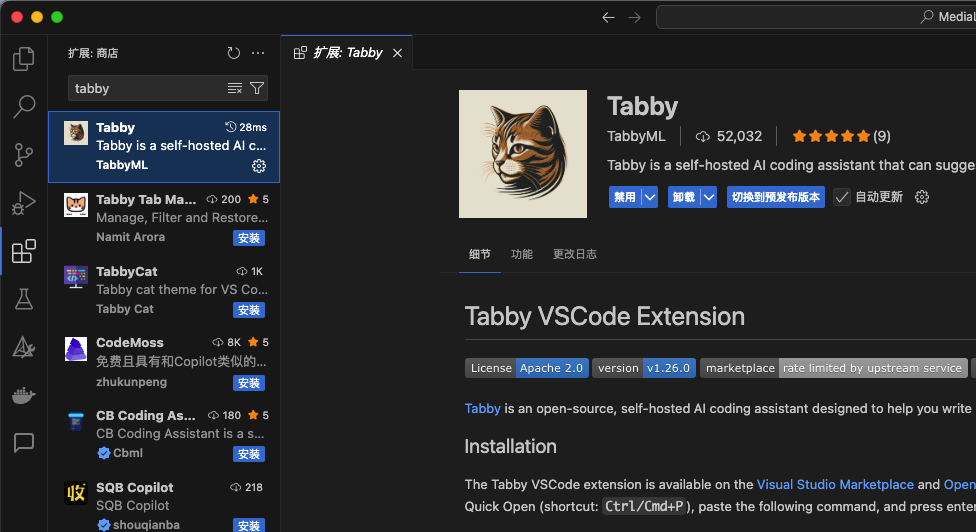Image resolution: width=976 pixels, height=532 pixels.
Task: Click the TabbyML publisher name
Action: tap(636, 136)
